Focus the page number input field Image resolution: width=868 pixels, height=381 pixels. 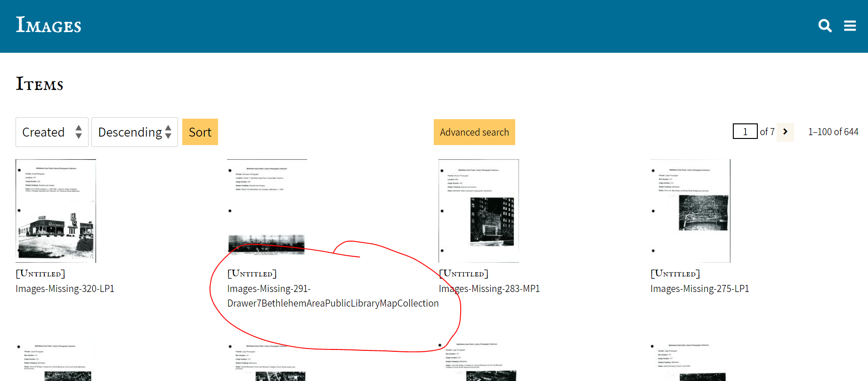point(745,131)
